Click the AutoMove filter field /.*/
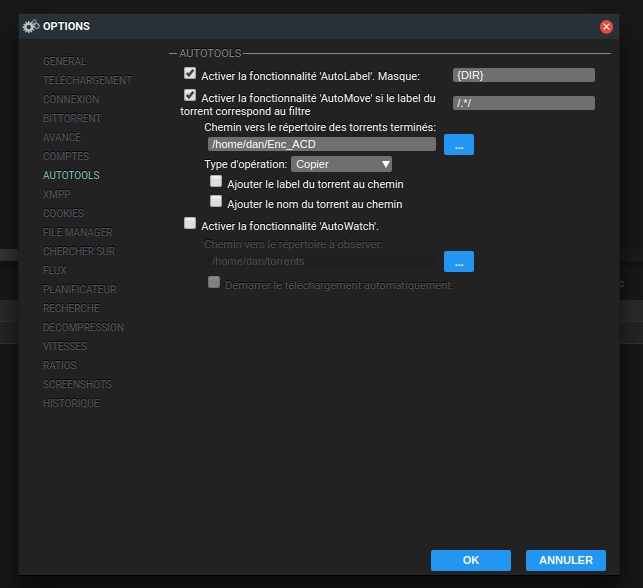This screenshot has height=588, width=643. [524, 103]
